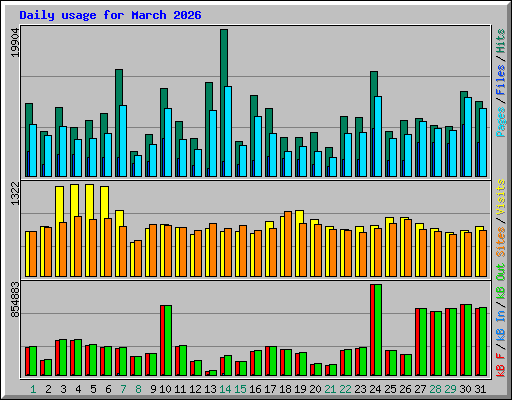Click the cyan pages bar for day 24
Image resolution: width=512 pixels, height=400 pixels.
378,136
